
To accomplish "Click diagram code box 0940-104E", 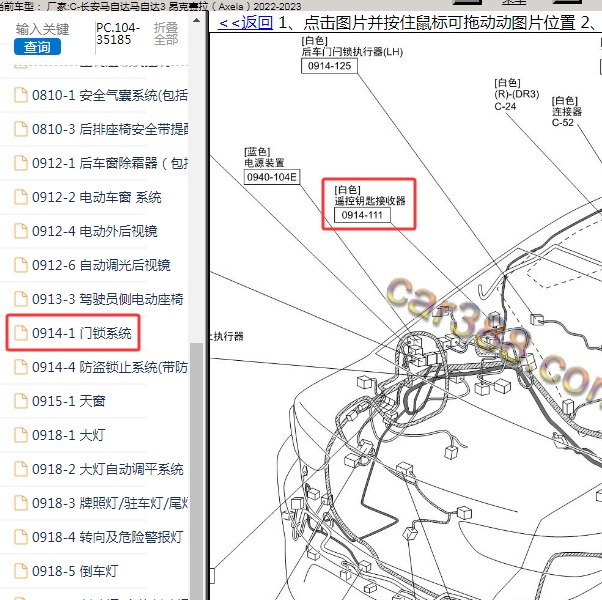I will tap(272, 177).
